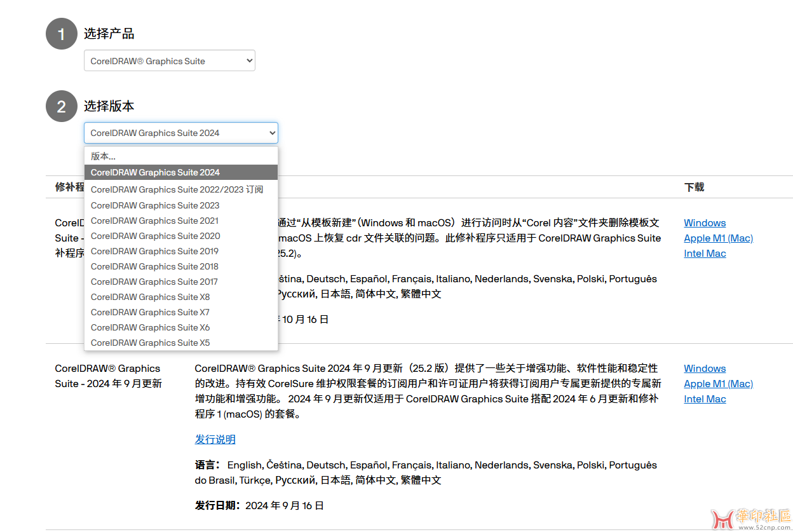
Task: Click the 10 月 16 日 release date text
Action: [x=306, y=320]
